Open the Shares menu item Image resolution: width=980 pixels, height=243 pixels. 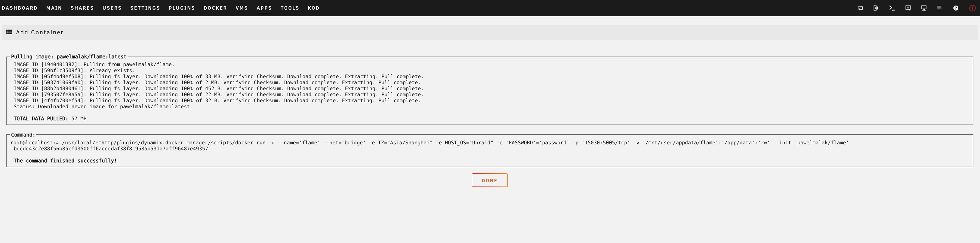(x=82, y=8)
